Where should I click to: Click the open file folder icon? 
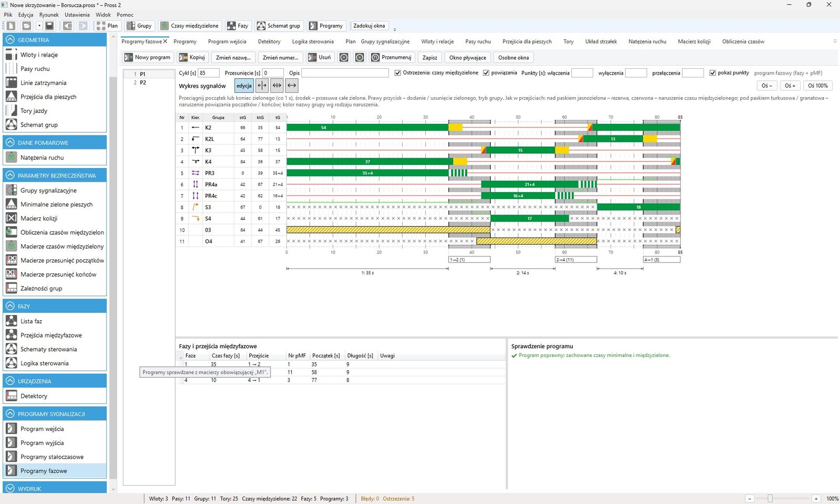coord(26,26)
